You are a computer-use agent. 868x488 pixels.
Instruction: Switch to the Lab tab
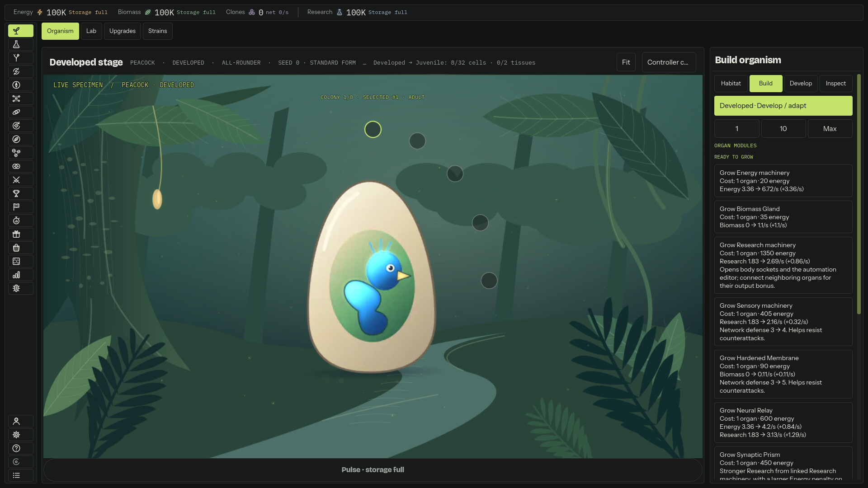click(x=91, y=31)
